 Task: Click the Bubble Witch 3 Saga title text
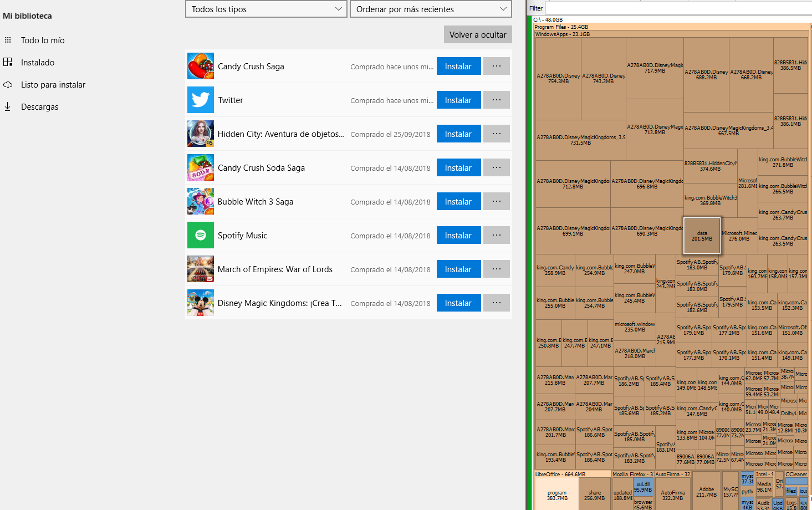point(256,202)
